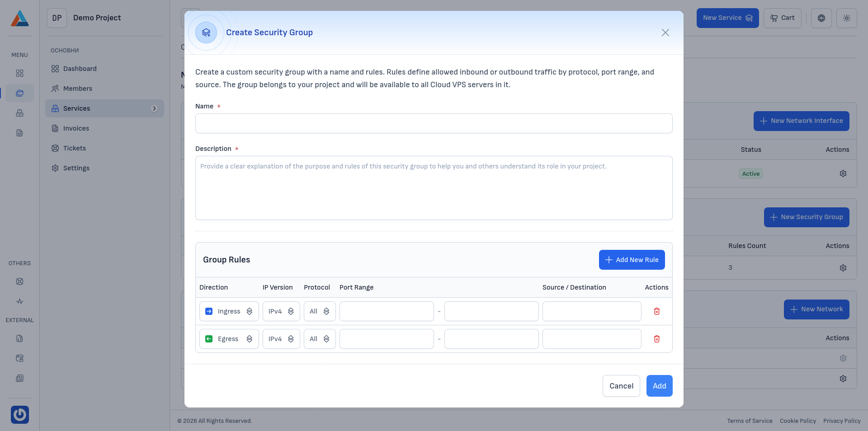Open the Egress direction dropdown

coord(229,339)
